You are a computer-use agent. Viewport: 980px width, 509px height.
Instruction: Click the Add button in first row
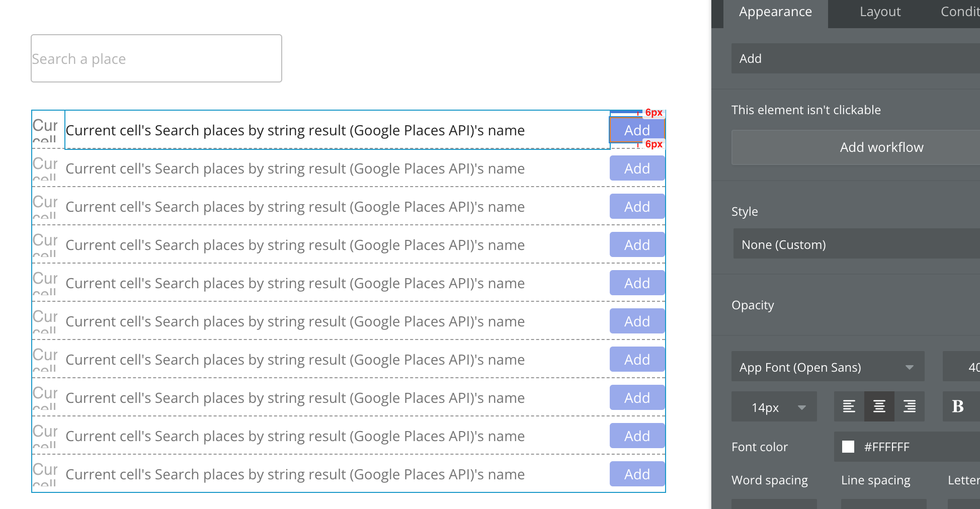pyautogui.click(x=637, y=130)
